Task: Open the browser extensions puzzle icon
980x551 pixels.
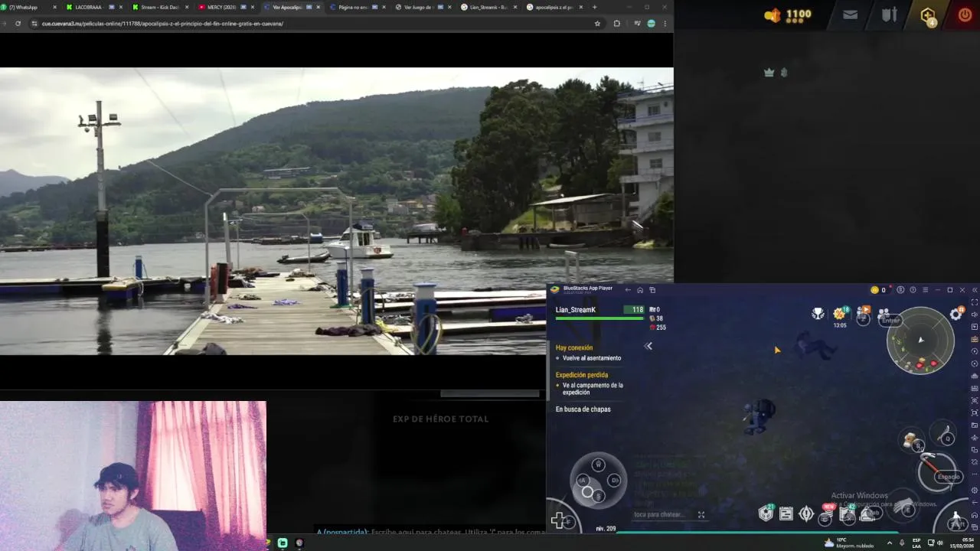Action: (616, 24)
